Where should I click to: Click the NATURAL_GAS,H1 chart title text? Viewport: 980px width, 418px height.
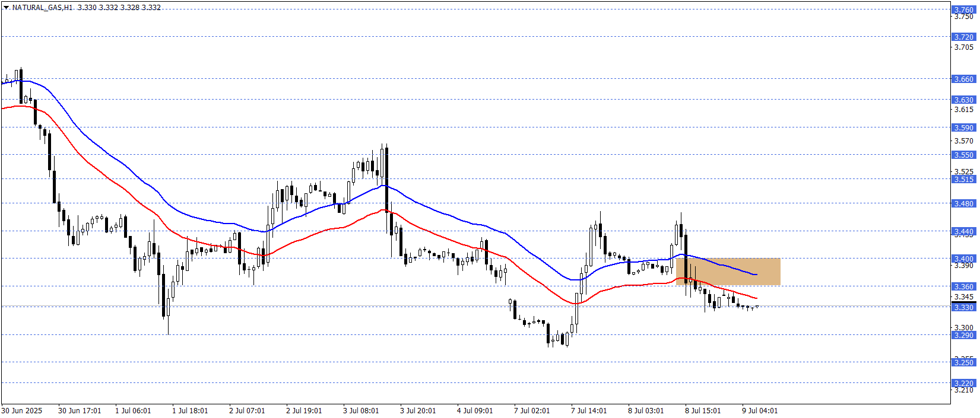42,8
